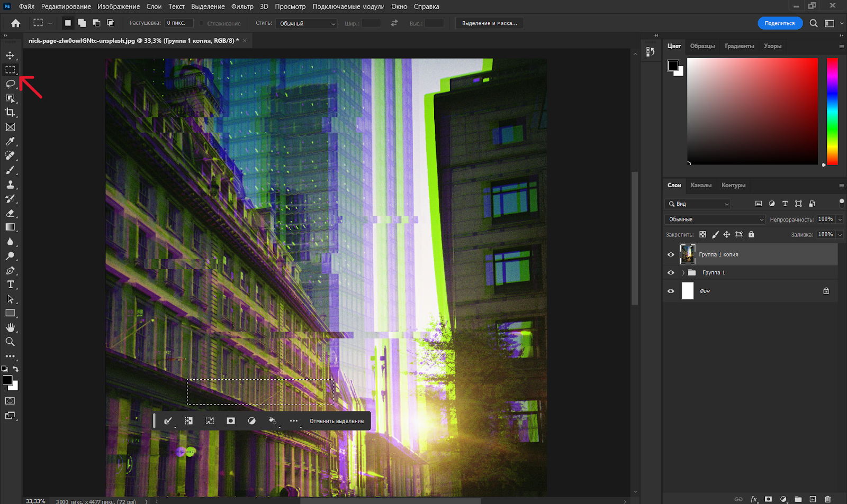
Task: Select the Zoom tool
Action: pyautogui.click(x=10, y=341)
